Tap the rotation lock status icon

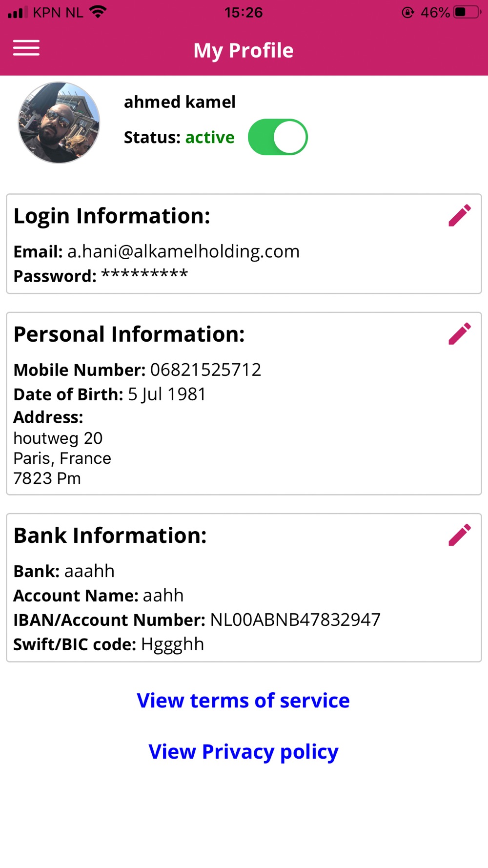click(x=407, y=12)
